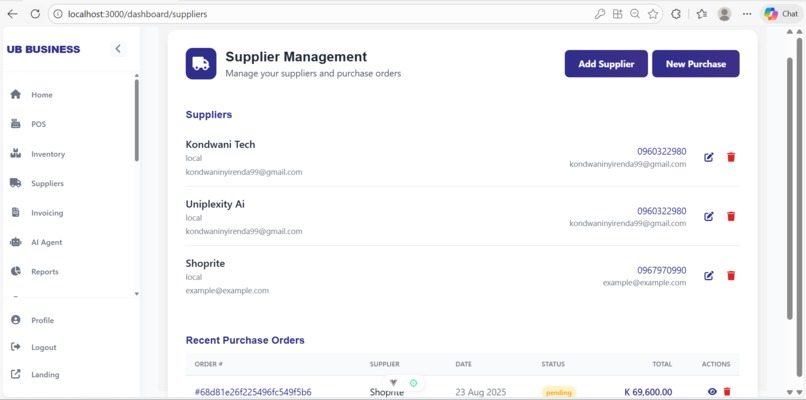This screenshot has height=400, width=806.
Task: Click the 23 Aug 2025 date
Action: (481, 392)
